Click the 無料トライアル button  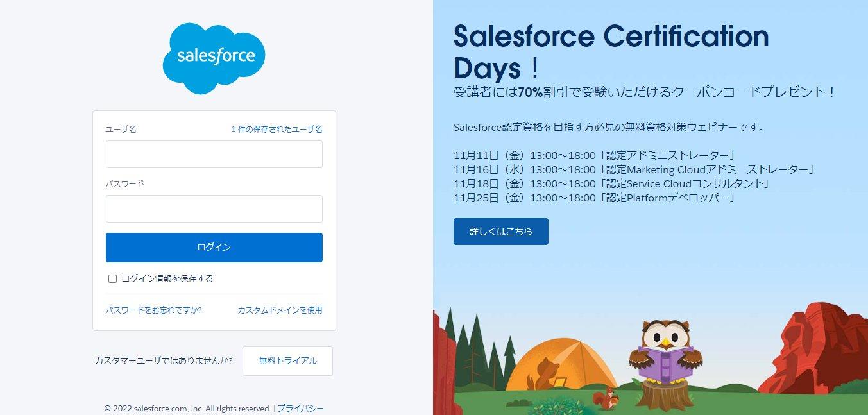pos(287,361)
